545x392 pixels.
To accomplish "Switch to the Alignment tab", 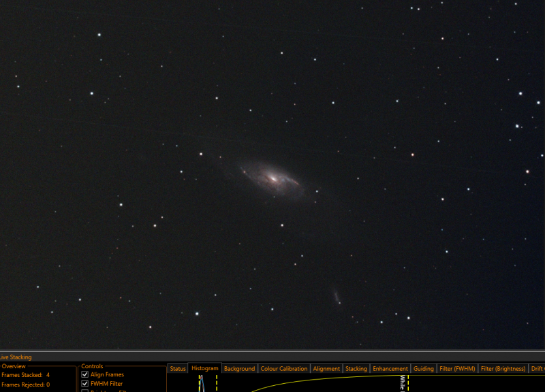I will pos(326,368).
